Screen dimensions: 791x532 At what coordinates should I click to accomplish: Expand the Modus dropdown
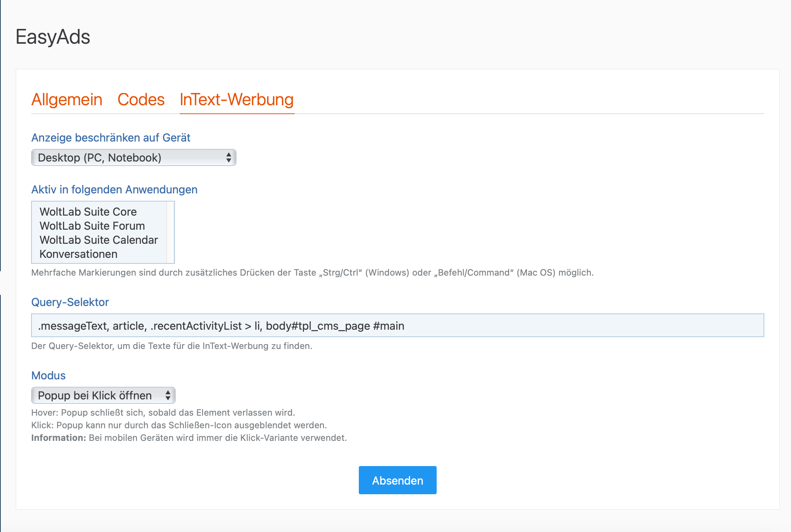coord(96,395)
